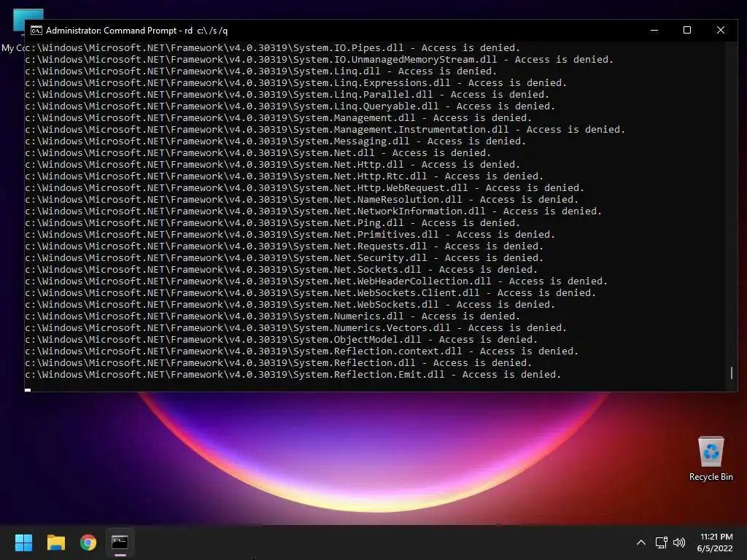Viewport: 747px width, 560px height.
Task: Click the System.Reflection.context.dll line
Action: pos(301,351)
